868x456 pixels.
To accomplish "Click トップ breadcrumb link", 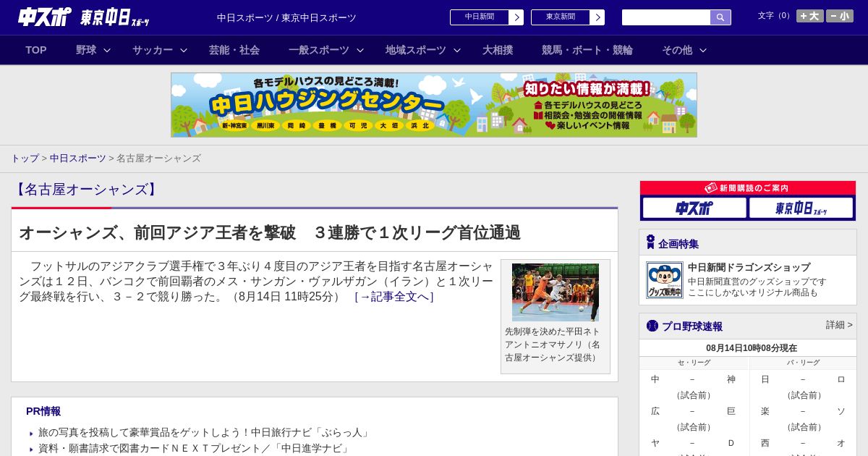I will tap(25, 158).
